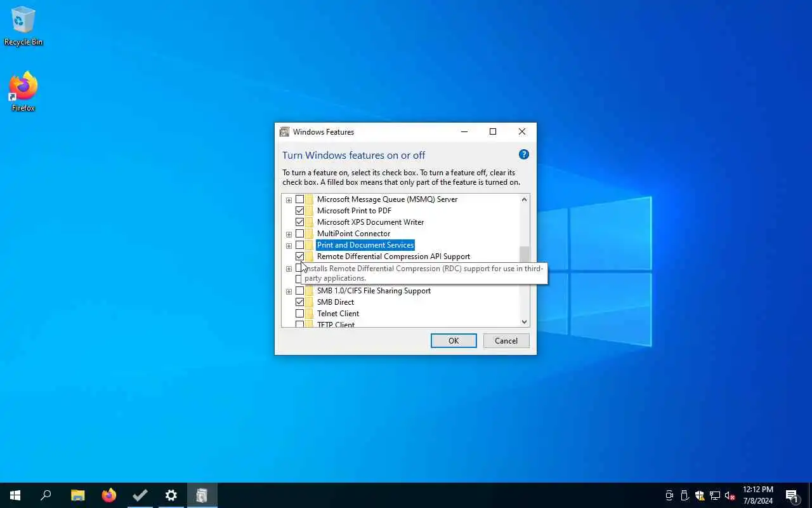Select the Print and Document Services row
Viewport: 812px width, 508px height.
coord(365,245)
